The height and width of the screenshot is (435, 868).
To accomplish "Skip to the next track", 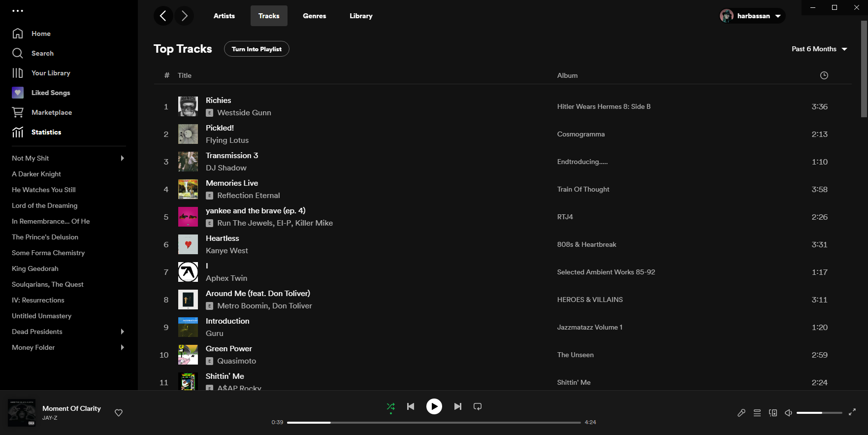I will click(x=457, y=406).
